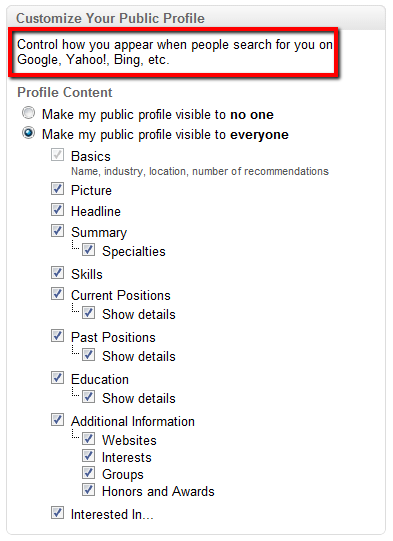This screenshot has width=393, height=541.
Task: Click the greyed-out Basics checkbox
Action: point(57,155)
